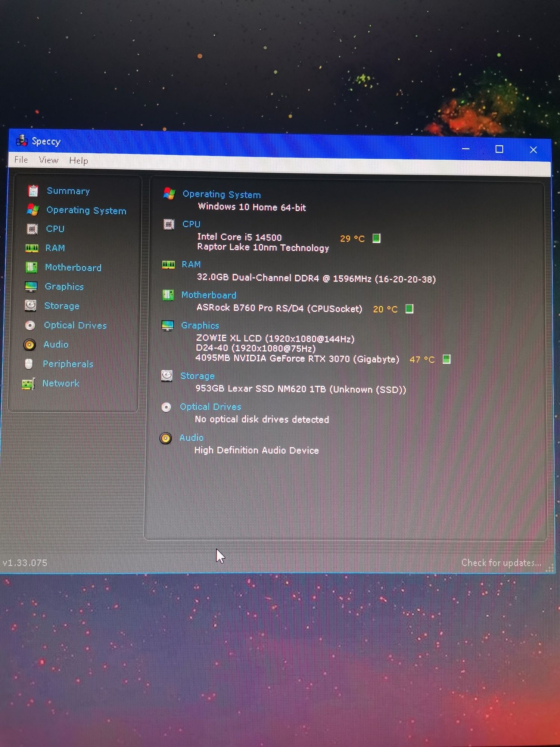Screen dimensions: 560x747
Task: Open the RAM heading link in summary
Action: [191, 264]
